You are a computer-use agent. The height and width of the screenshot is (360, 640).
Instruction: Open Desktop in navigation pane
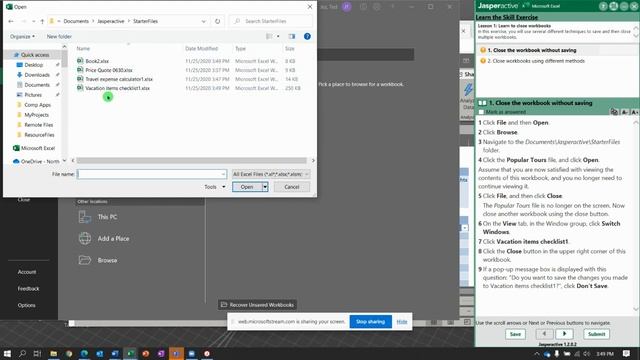(x=33, y=65)
